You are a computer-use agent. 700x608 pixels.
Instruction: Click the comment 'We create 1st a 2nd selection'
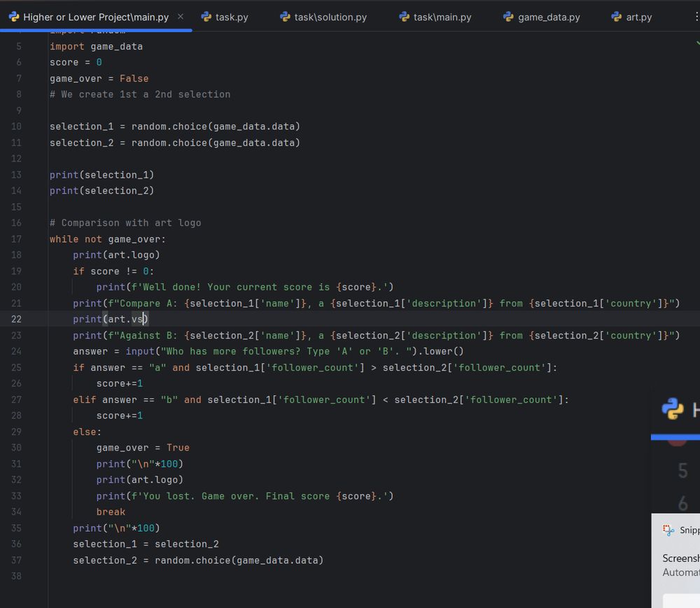tap(140, 94)
